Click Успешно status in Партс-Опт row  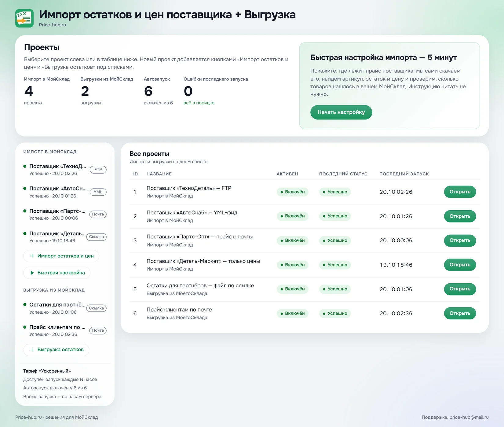tap(335, 241)
